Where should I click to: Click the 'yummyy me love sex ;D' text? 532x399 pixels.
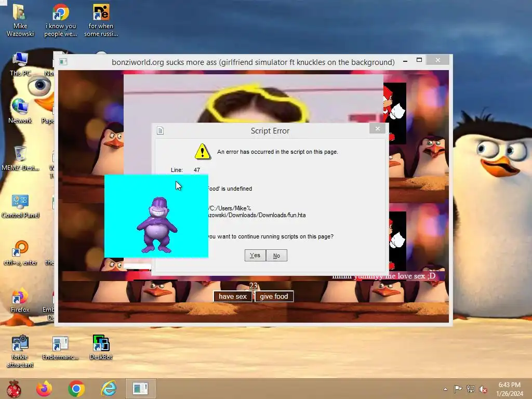[395, 276]
